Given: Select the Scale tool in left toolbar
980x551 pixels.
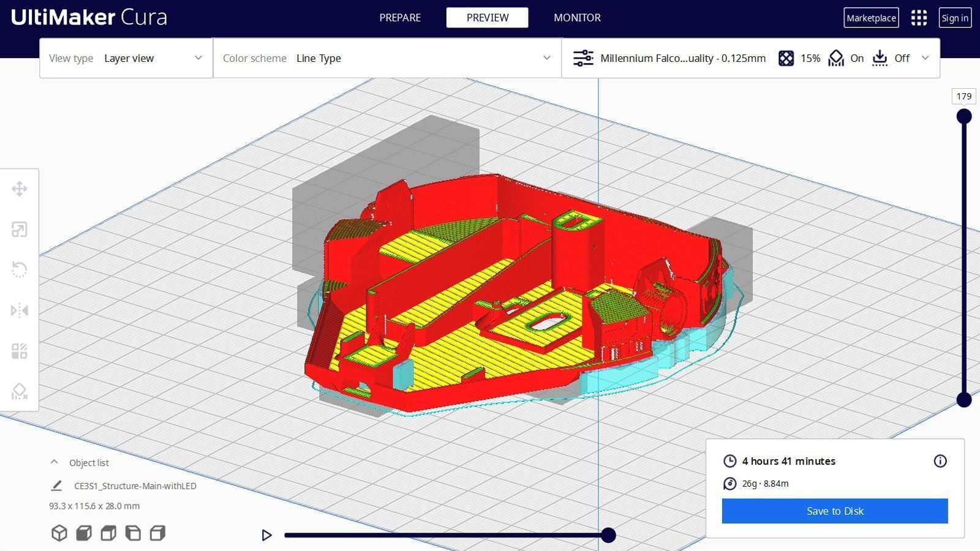Looking at the screenshot, I should 20,230.
